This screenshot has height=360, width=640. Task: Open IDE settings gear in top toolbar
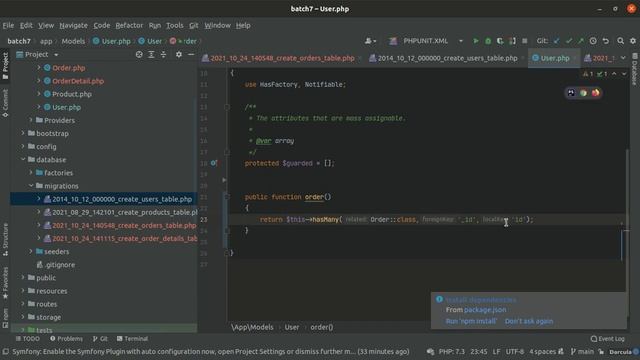click(x=633, y=41)
